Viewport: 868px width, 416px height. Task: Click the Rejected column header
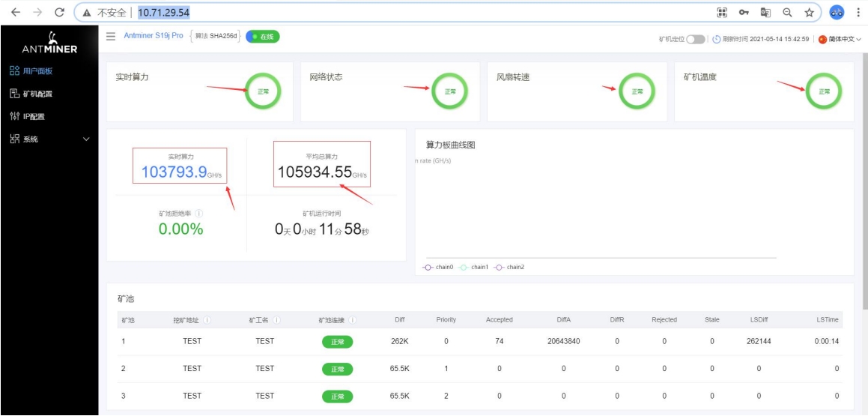coord(664,319)
